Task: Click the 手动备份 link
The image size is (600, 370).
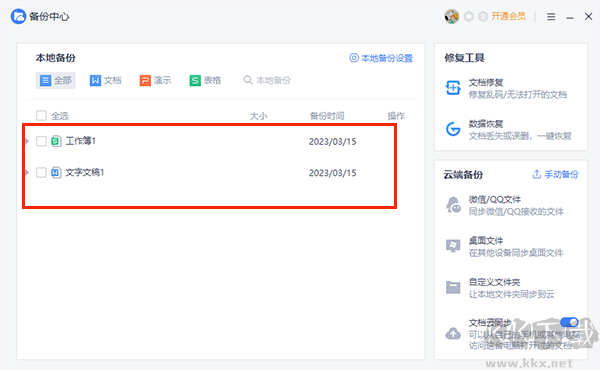Action: pyautogui.click(x=555, y=174)
